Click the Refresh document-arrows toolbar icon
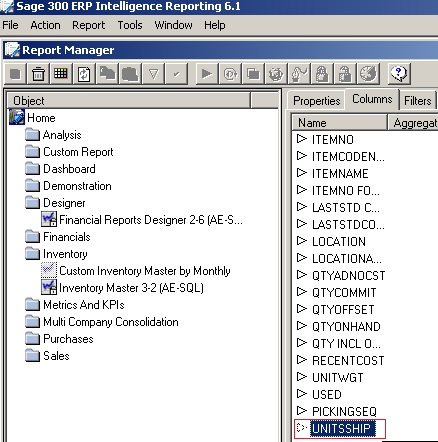This screenshot has width=438, height=442. [84, 74]
